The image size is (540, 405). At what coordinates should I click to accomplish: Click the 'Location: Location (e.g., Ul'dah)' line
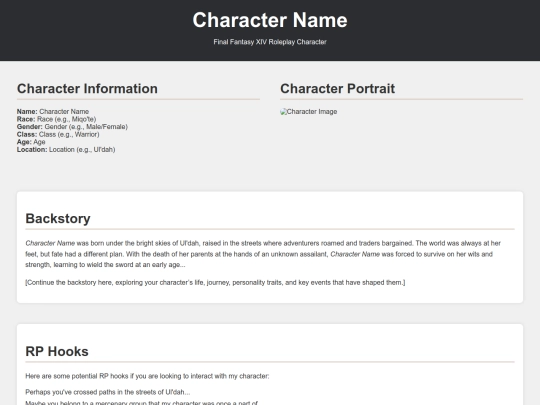(x=66, y=149)
